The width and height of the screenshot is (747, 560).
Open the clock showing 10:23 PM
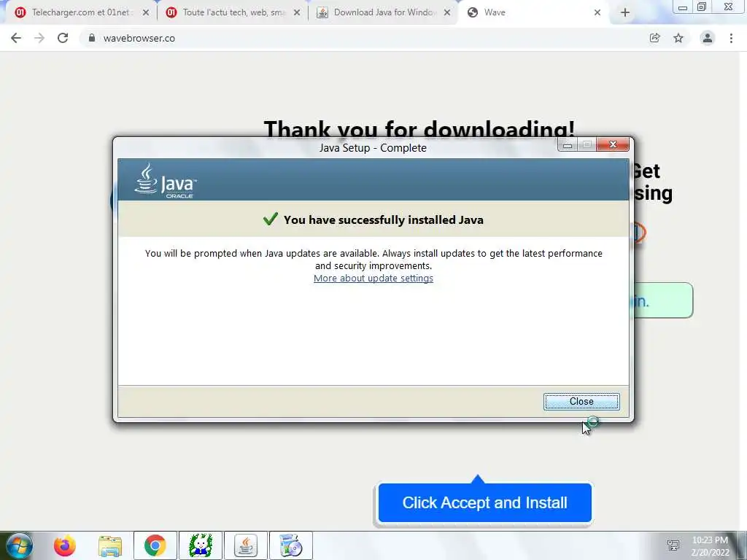click(710, 546)
